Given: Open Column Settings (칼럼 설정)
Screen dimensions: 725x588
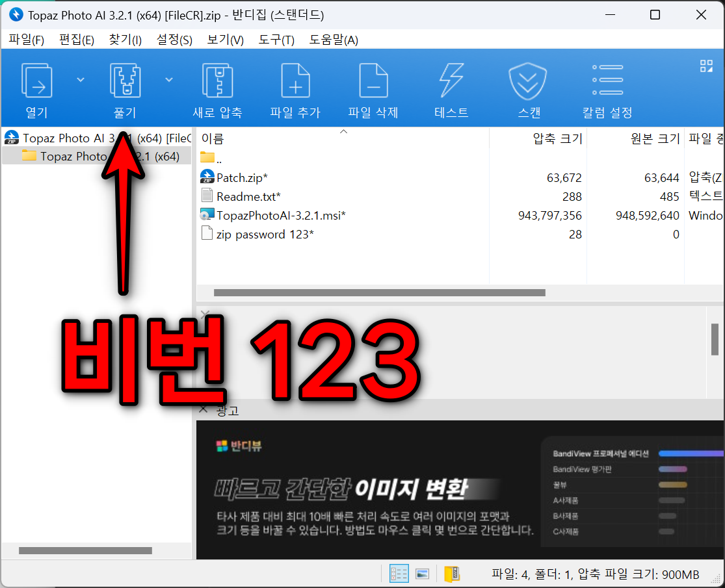Looking at the screenshot, I should point(607,90).
